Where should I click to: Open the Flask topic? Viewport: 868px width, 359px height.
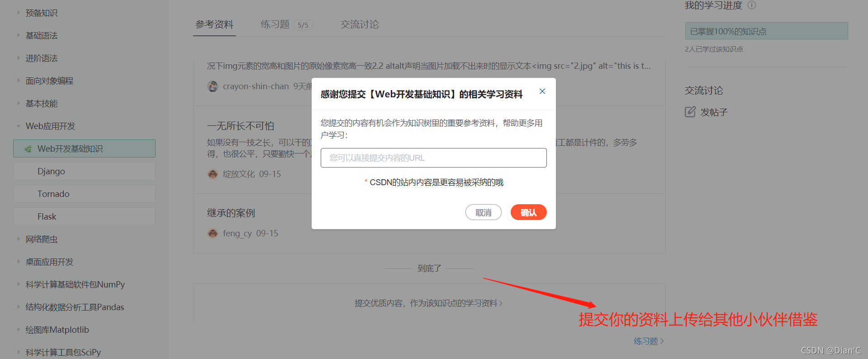(84, 216)
